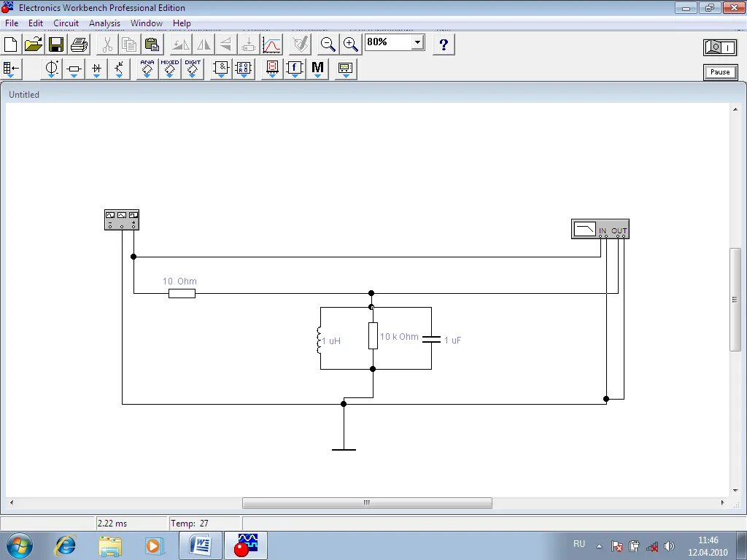
Task: Open the Favorites parts bin
Action: (11, 69)
